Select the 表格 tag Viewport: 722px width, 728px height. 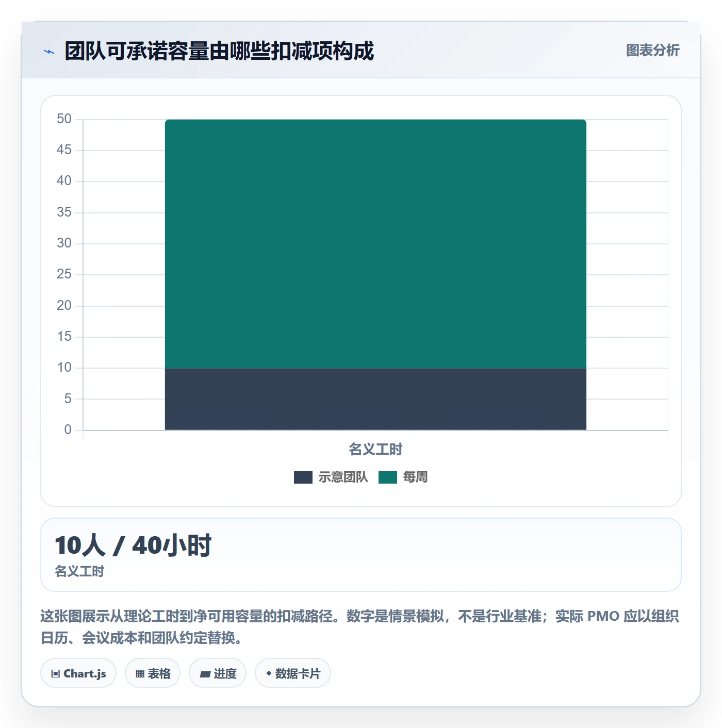(153, 673)
